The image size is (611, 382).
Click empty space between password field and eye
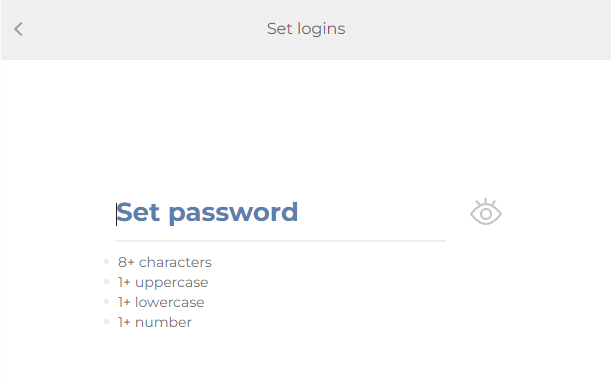(457, 213)
